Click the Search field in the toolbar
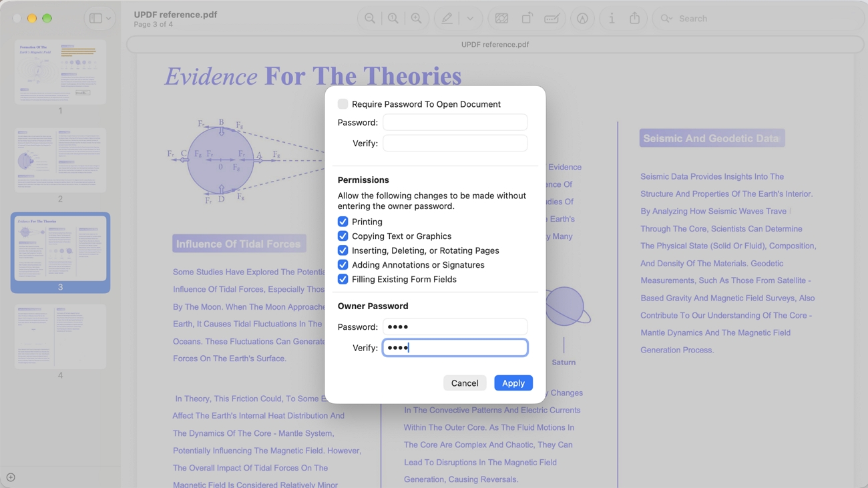 pos(758,19)
